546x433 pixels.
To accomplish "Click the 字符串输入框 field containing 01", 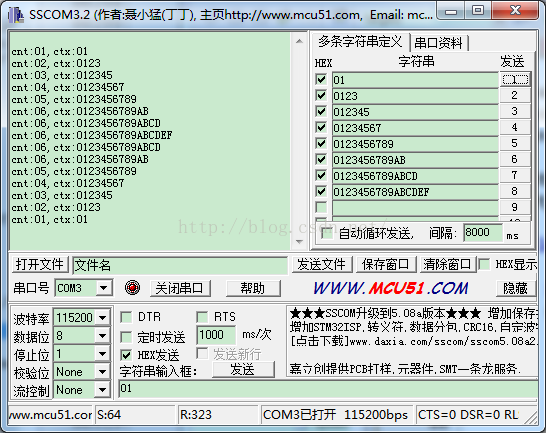I will pos(329,389).
